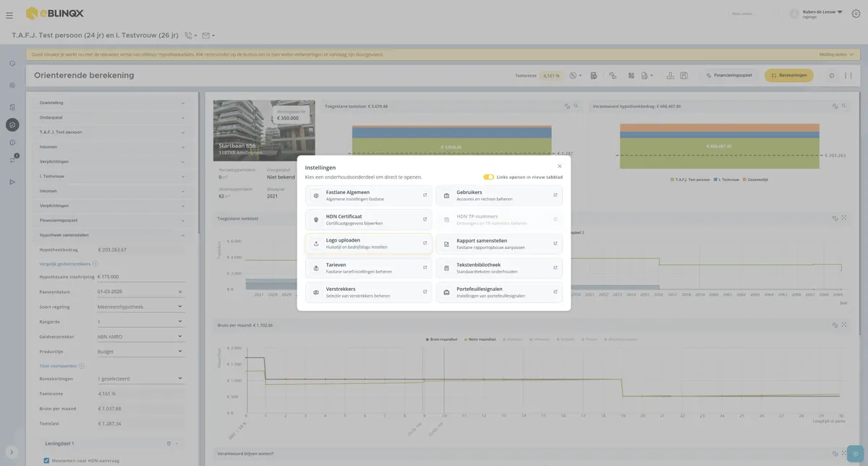Click the property photo thumbnail for Startbaan
The height and width of the screenshot is (466, 868).
pos(264,130)
